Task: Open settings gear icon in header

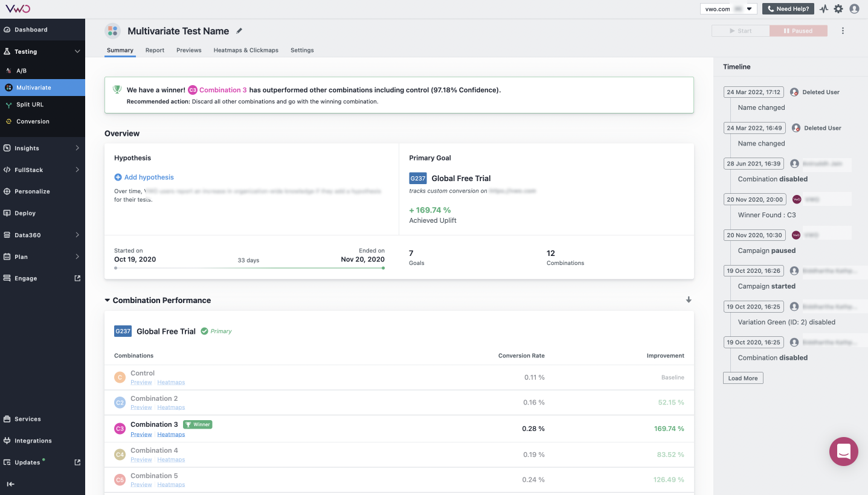Action: click(x=838, y=9)
